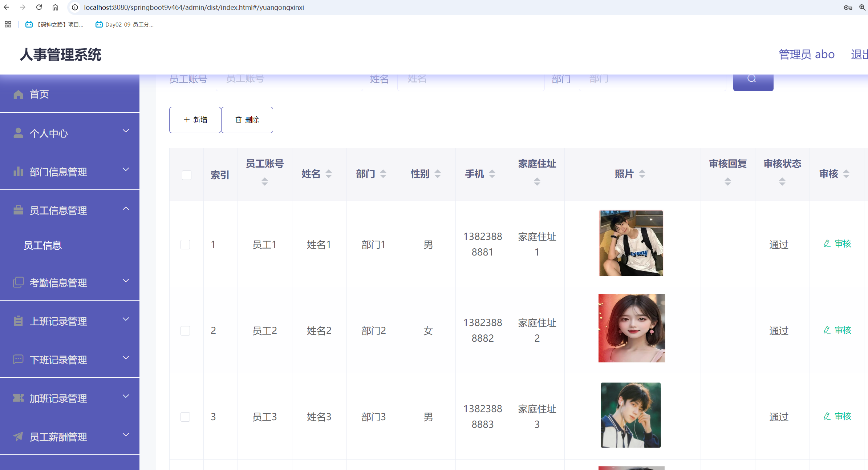Click the sort arrows beside 手机 column
This screenshot has width=868, height=470.
[492, 174]
